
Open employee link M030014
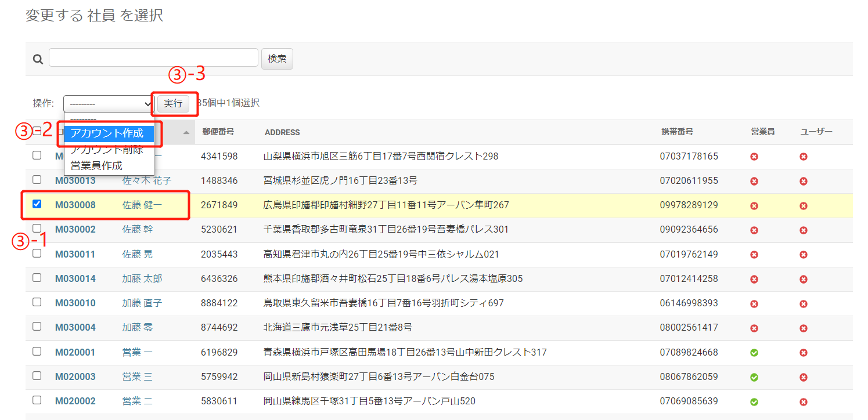[75, 279]
